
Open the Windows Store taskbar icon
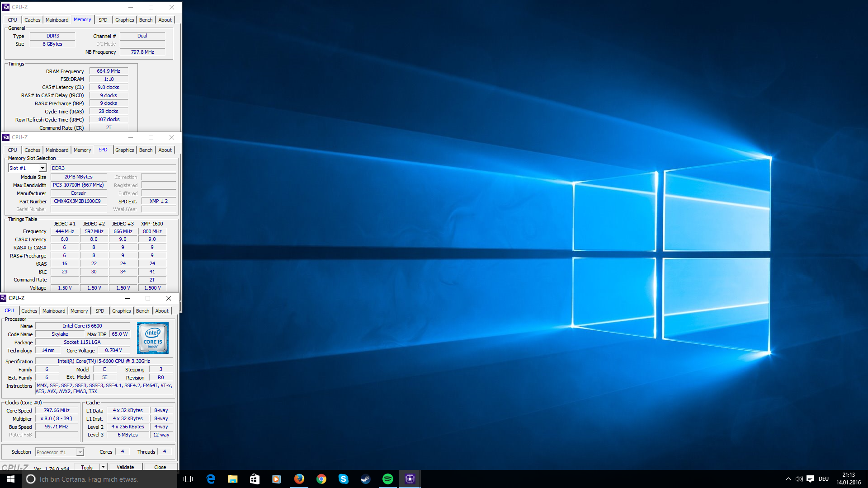click(255, 479)
